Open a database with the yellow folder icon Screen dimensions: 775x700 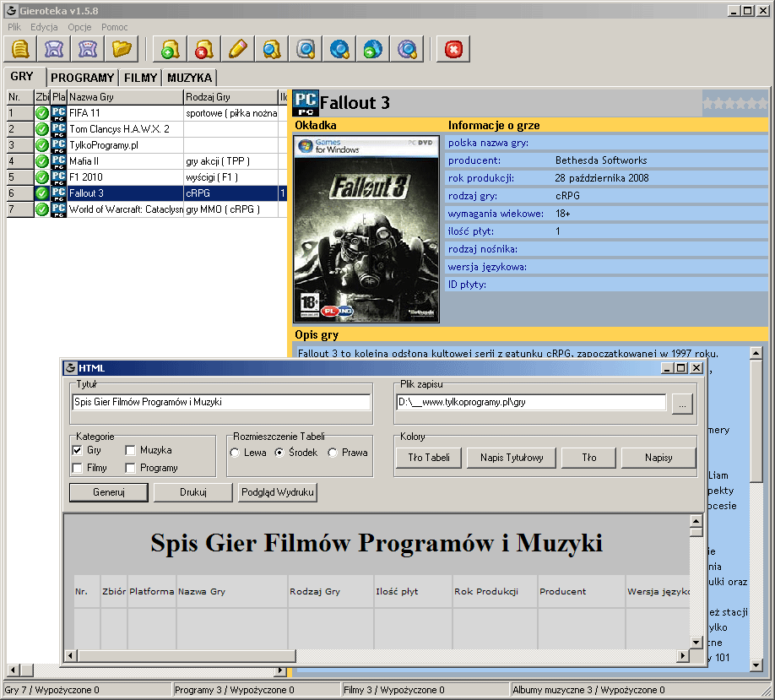[x=121, y=49]
